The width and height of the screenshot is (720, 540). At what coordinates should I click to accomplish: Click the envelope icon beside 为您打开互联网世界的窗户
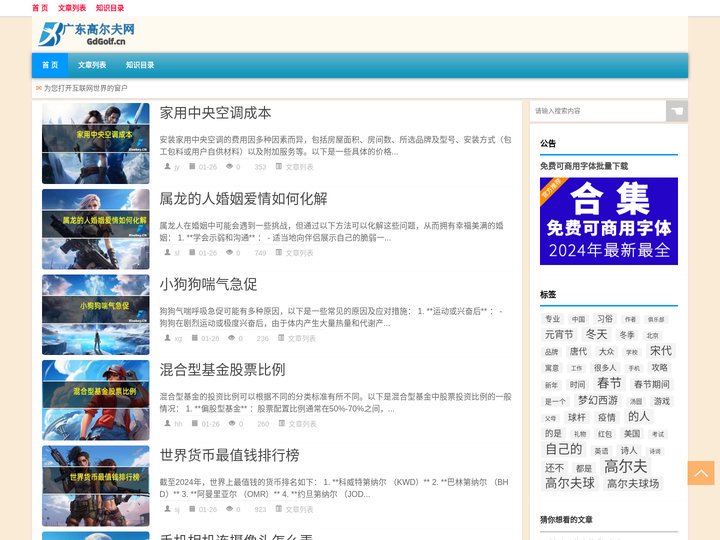tap(39, 88)
